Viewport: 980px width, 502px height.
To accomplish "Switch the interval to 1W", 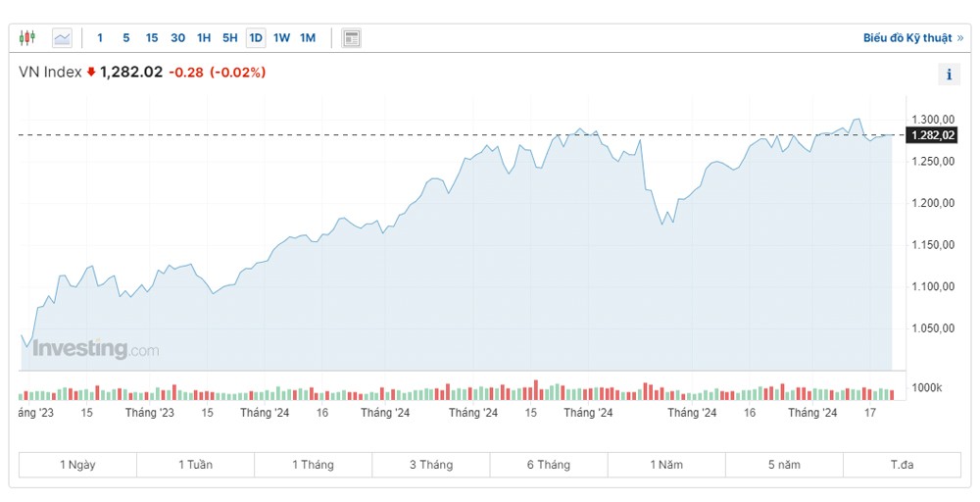I will pyautogui.click(x=281, y=38).
